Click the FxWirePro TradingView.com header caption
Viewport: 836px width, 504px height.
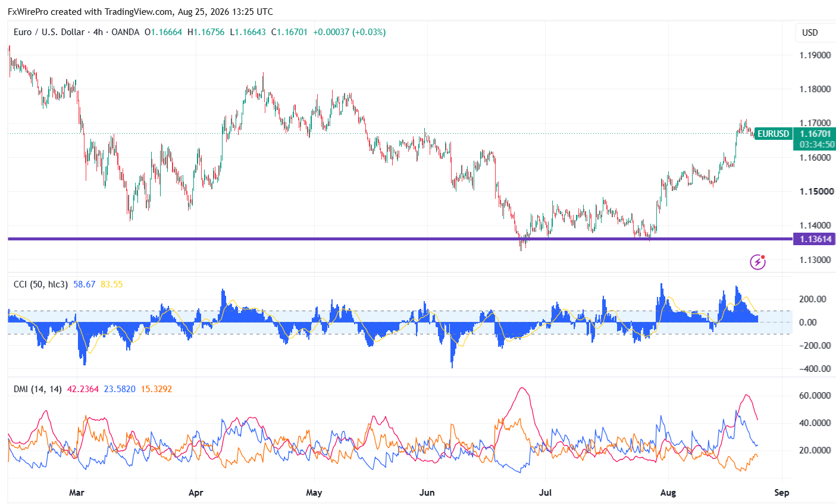(140, 11)
